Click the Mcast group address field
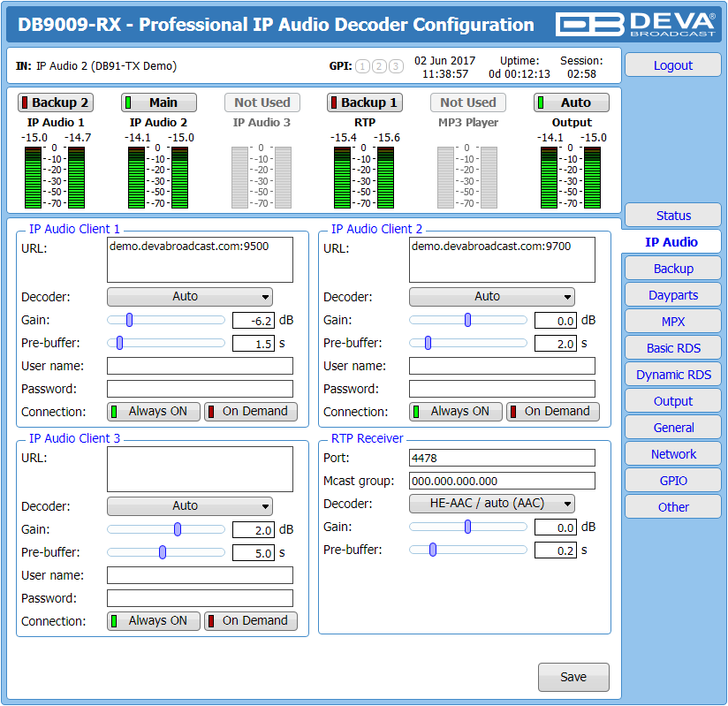 pyautogui.click(x=502, y=482)
